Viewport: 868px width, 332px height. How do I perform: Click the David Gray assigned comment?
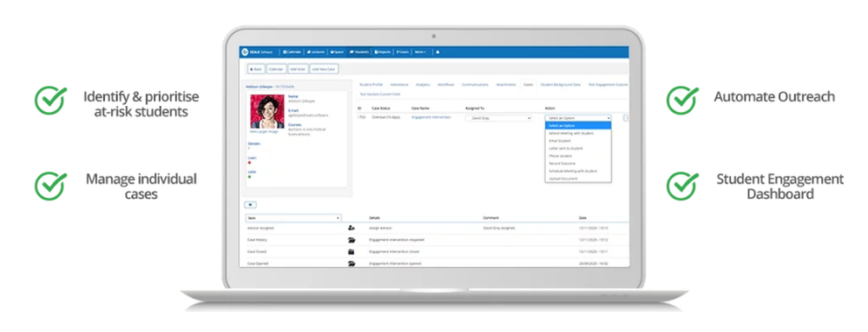(499, 228)
